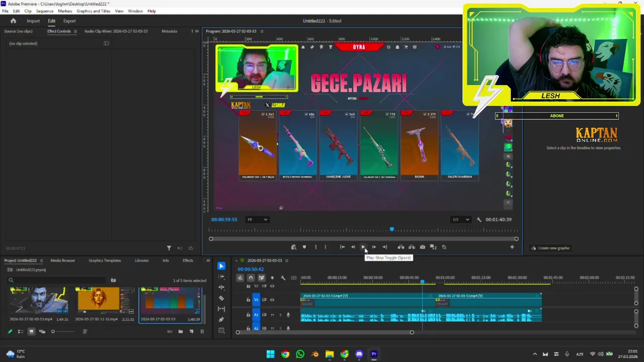644x362 pixels.
Task: Open the Button Editor plus icon
Action: tap(512, 247)
